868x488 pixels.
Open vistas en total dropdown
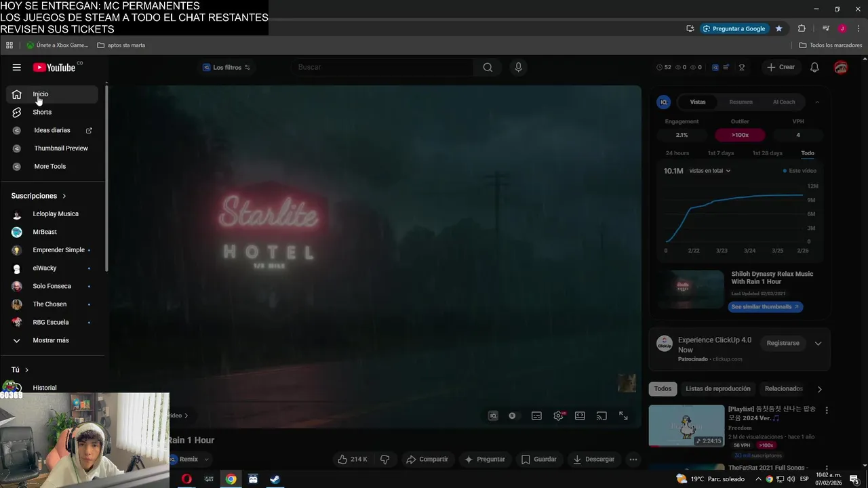coord(709,171)
